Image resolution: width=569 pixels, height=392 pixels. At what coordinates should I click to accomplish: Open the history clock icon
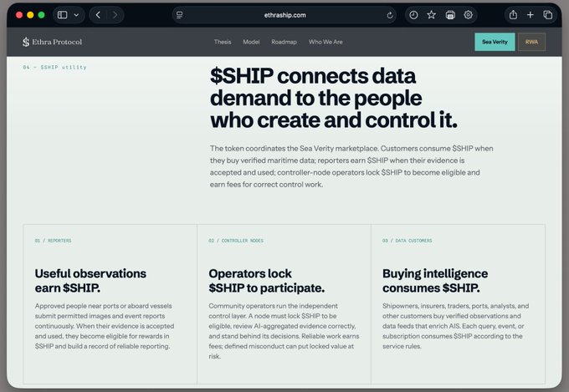(413, 15)
